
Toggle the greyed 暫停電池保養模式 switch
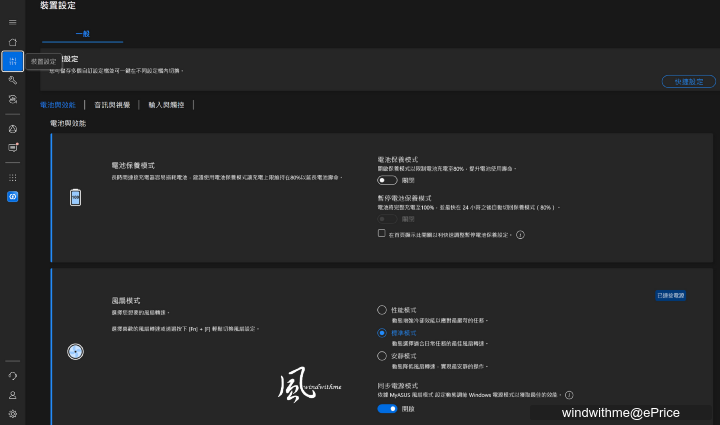[x=387, y=219]
